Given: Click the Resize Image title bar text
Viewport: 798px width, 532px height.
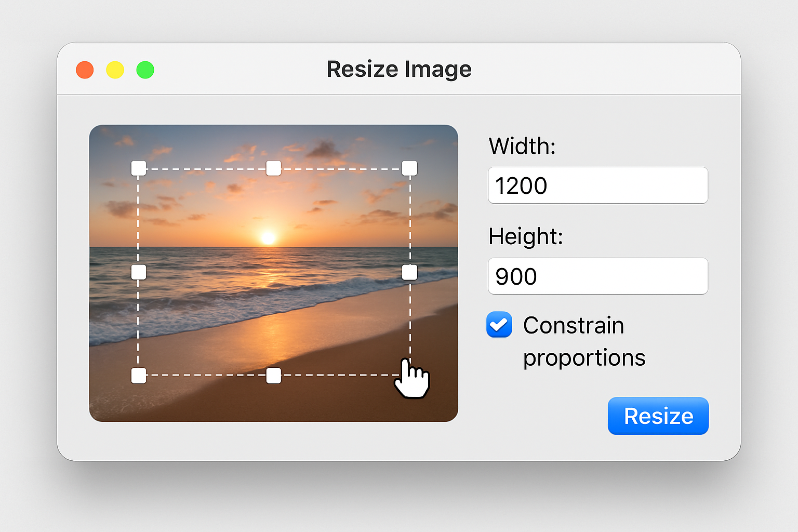Looking at the screenshot, I should [x=398, y=68].
